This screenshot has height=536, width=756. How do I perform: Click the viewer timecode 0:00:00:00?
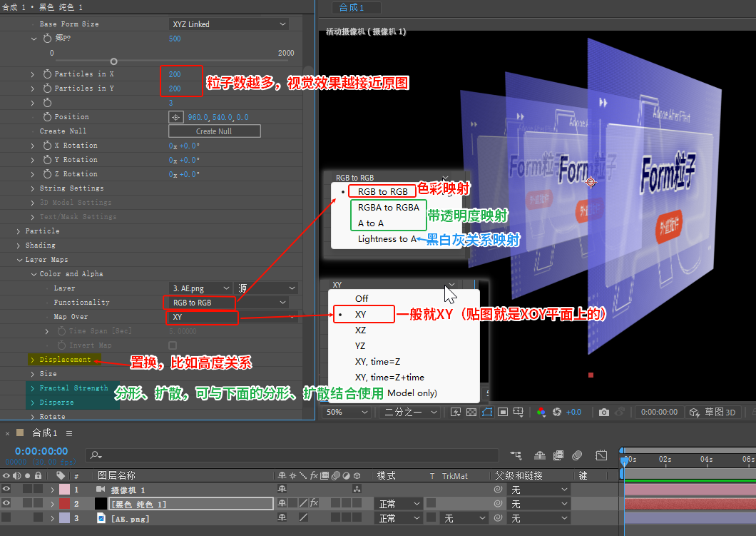coord(659,412)
